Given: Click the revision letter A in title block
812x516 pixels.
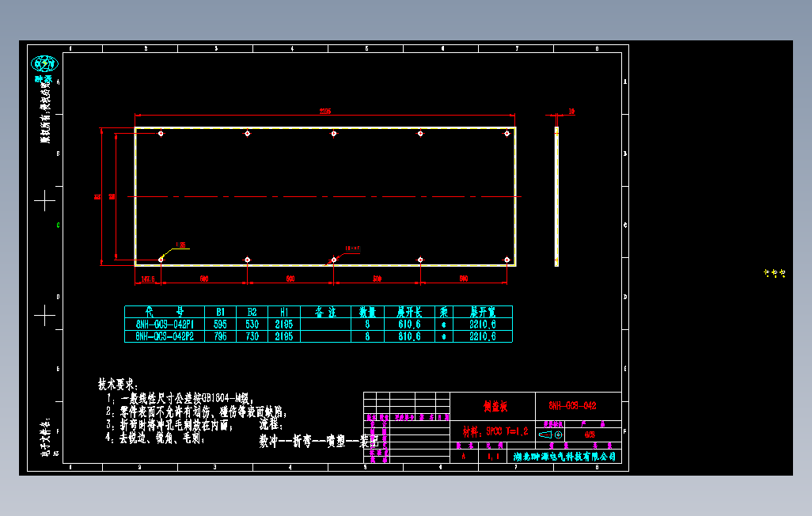Looking at the screenshot, I should pyautogui.click(x=464, y=457).
